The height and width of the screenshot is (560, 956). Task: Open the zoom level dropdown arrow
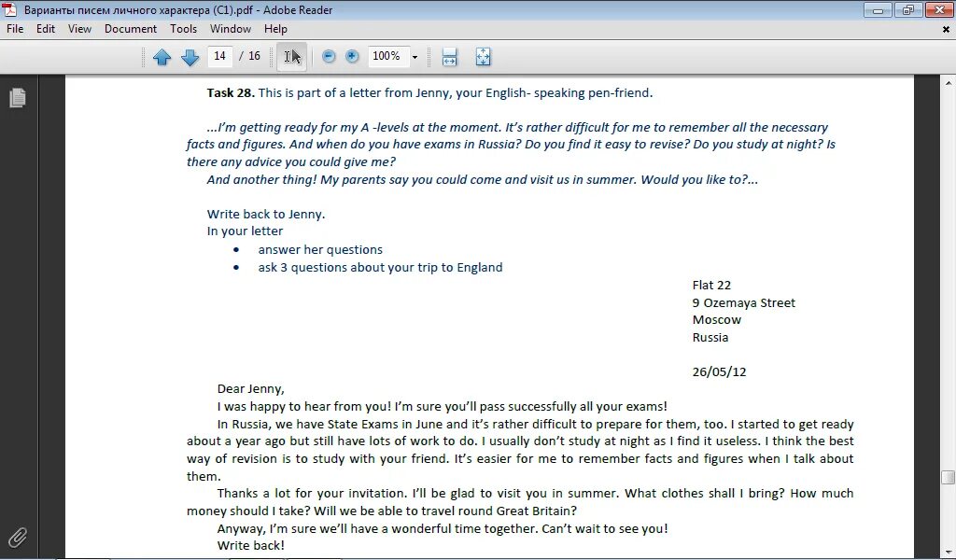[x=415, y=57]
